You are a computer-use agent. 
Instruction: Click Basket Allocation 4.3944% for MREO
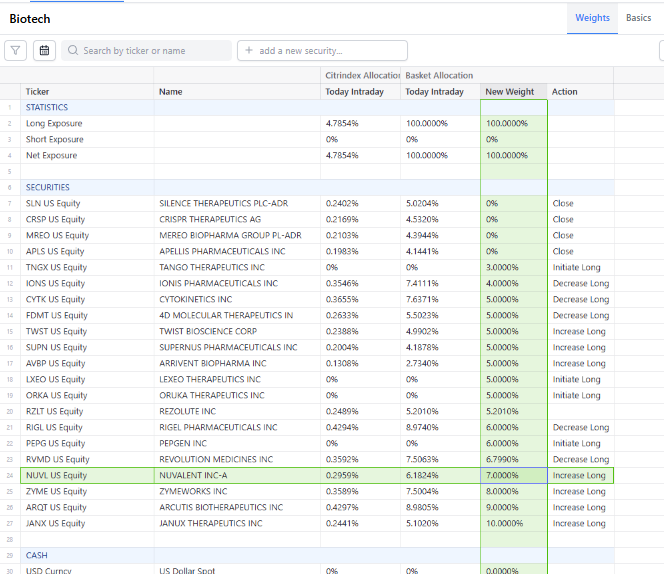[440, 236]
